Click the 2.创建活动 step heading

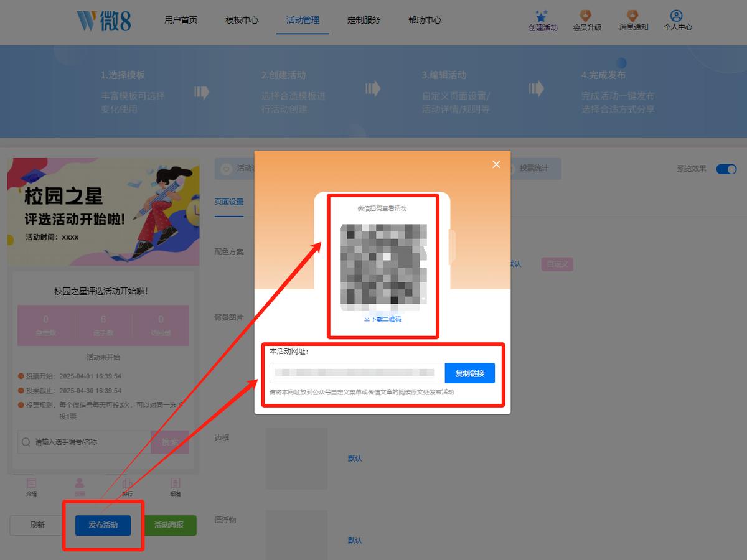point(283,75)
